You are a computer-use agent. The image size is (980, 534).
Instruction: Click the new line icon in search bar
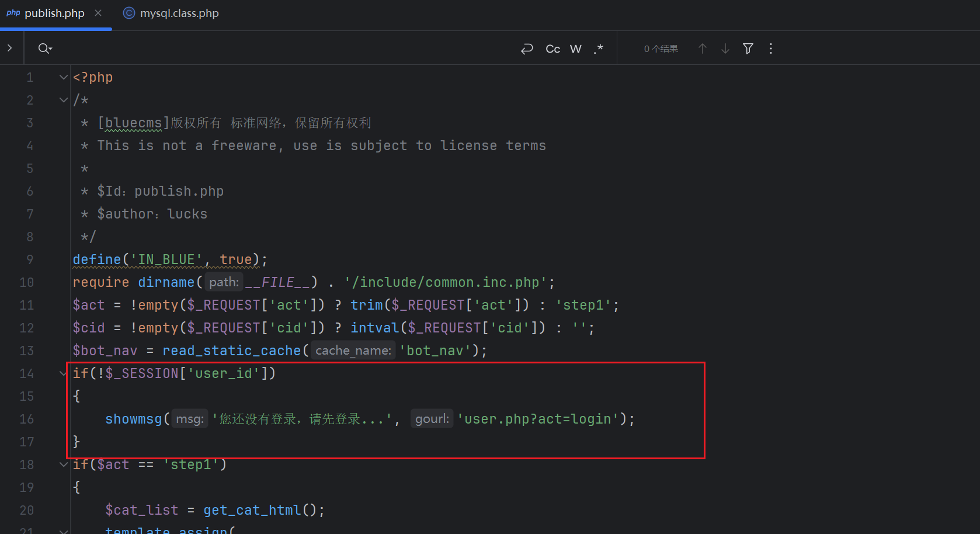pos(527,48)
